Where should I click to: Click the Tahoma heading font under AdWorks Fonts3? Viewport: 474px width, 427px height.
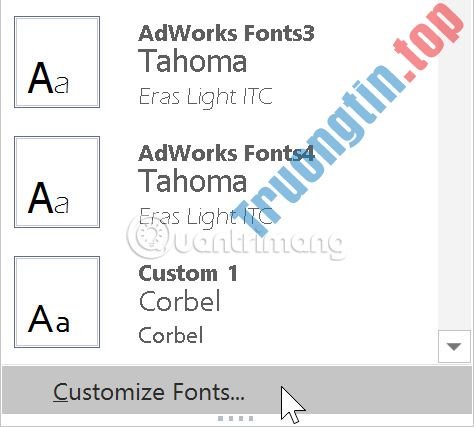(193, 61)
